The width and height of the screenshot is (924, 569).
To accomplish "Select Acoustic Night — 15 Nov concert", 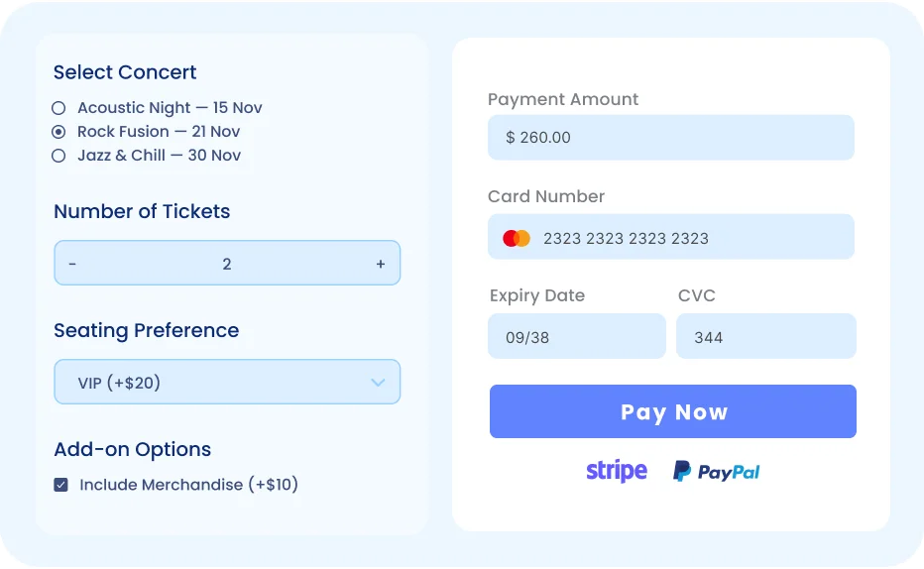I will [58, 108].
